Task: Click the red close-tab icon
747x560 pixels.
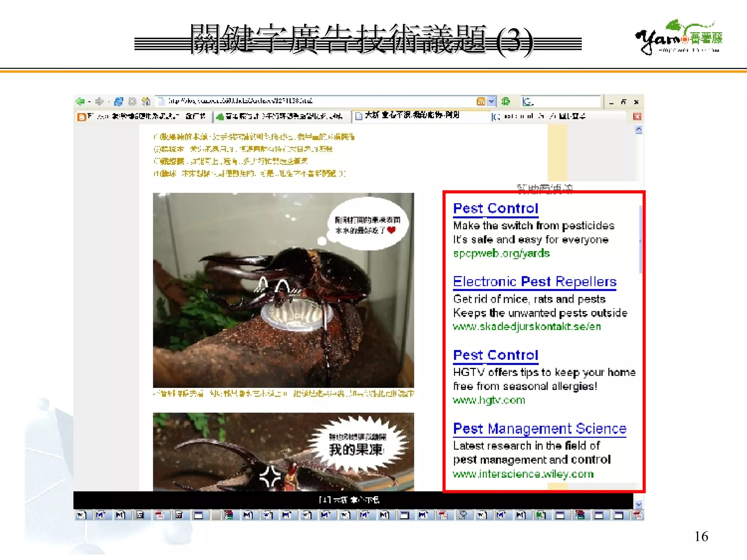Action: click(x=637, y=117)
